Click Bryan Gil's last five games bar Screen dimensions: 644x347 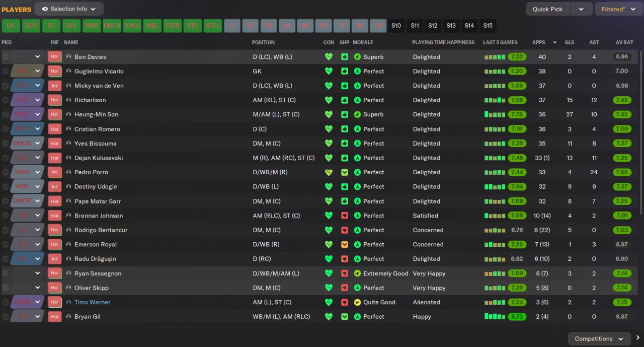[495, 317]
